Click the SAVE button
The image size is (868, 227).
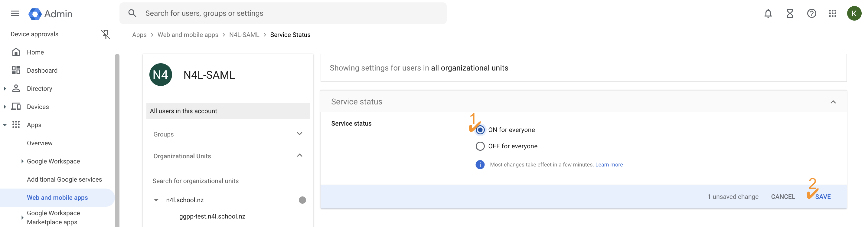[x=823, y=197]
